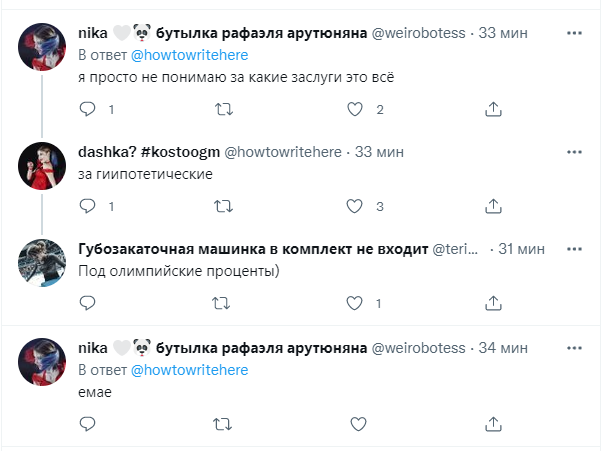Open more options for first nika tweet
609x451 pixels.
pyautogui.click(x=574, y=32)
